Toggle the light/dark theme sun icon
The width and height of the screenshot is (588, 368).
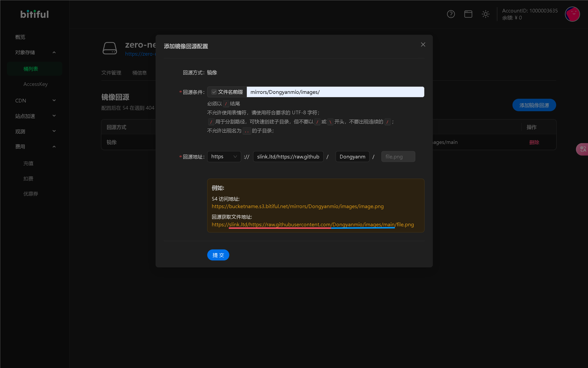486,14
